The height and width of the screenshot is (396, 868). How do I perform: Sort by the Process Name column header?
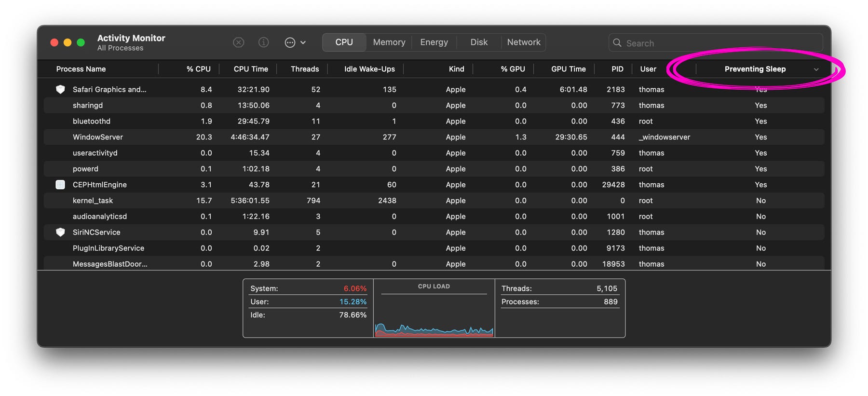pyautogui.click(x=81, y=69)
